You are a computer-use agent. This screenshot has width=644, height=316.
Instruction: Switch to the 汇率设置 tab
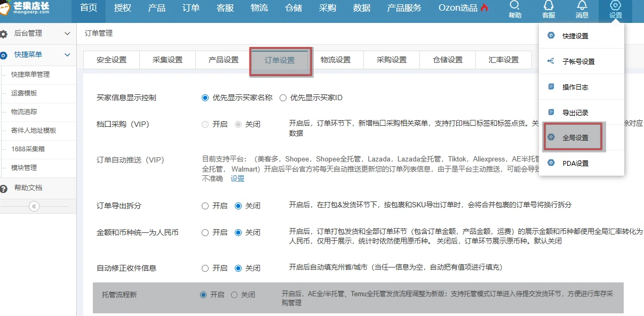click(x=504, y=60)
